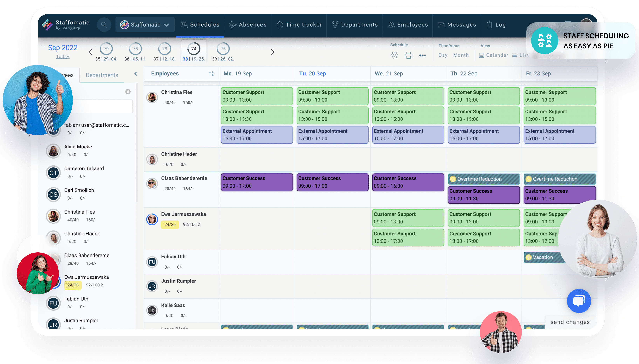Screen dimensions: 639x364
Task: Click the Sep 2022 month label
Action: [63, 47]
